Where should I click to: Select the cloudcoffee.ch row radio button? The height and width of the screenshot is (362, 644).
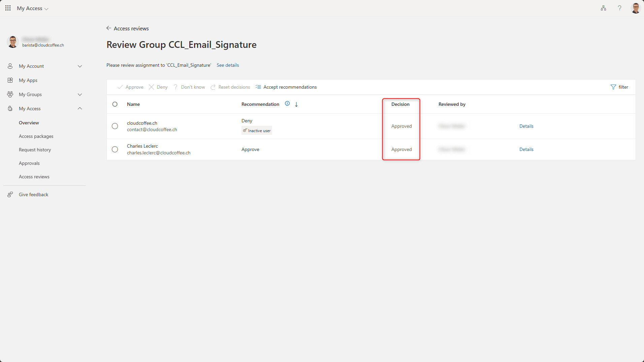click(x=115, y=126)
